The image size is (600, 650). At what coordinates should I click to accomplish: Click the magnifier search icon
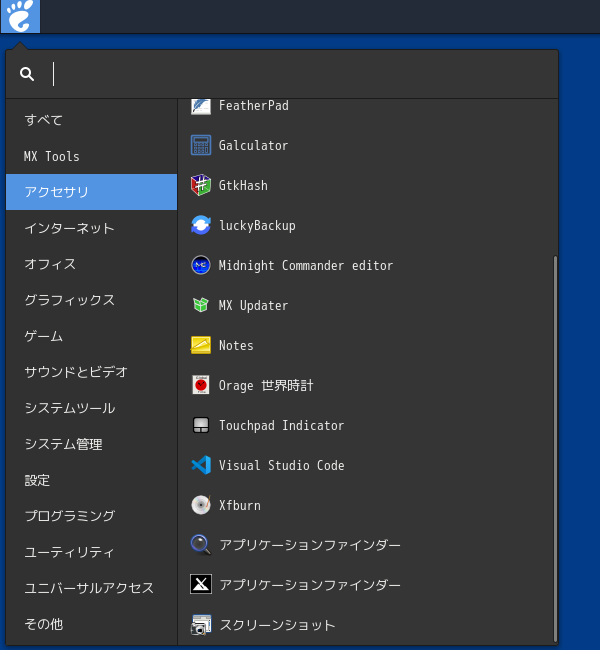click(27, 74)
